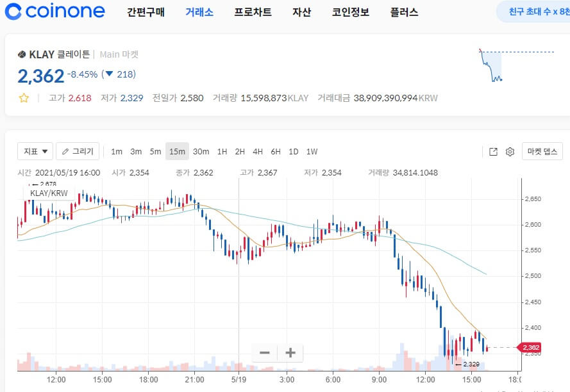Select the 1m chart interval
Screen dimensions: 570x392
(116, 152)
